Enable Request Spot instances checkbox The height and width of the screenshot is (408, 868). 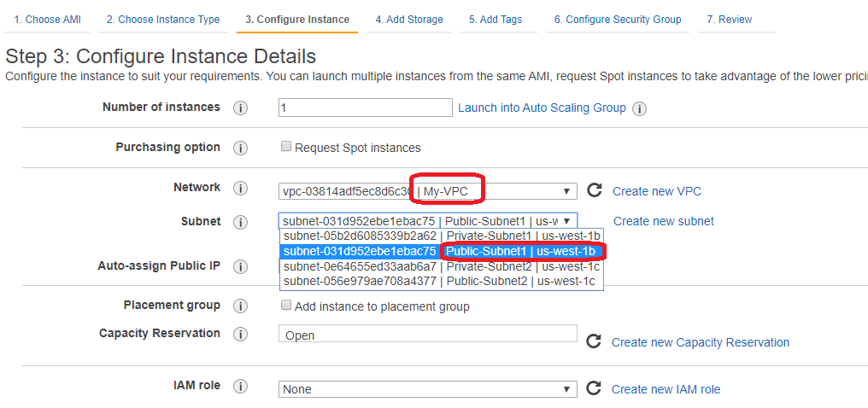tap(286, 147)
